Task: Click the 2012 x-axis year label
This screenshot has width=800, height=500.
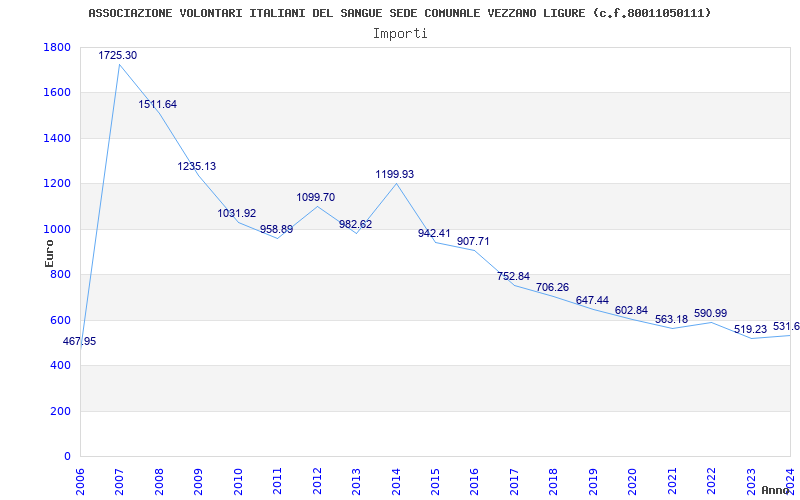Action: point(316,481)
